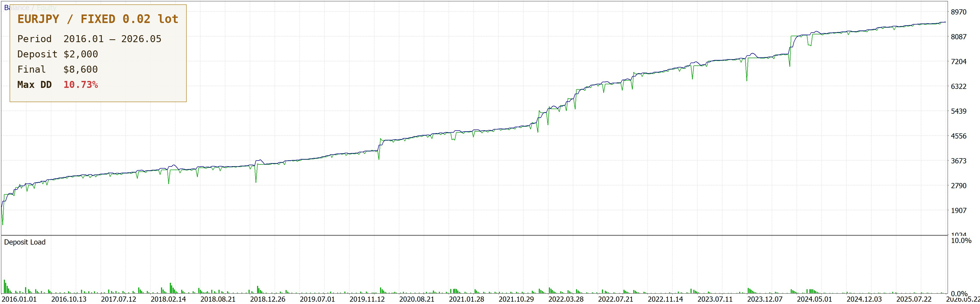Click the 'Max DD 10.73%' value
Screen dimensions: 980x304
[81, 84]
